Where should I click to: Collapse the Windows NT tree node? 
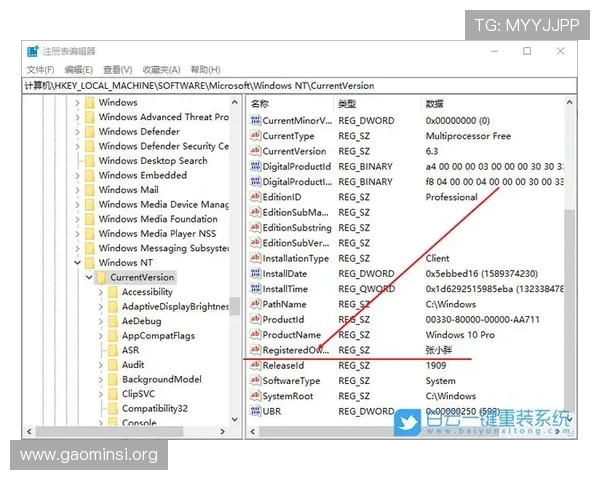point(77,263)
